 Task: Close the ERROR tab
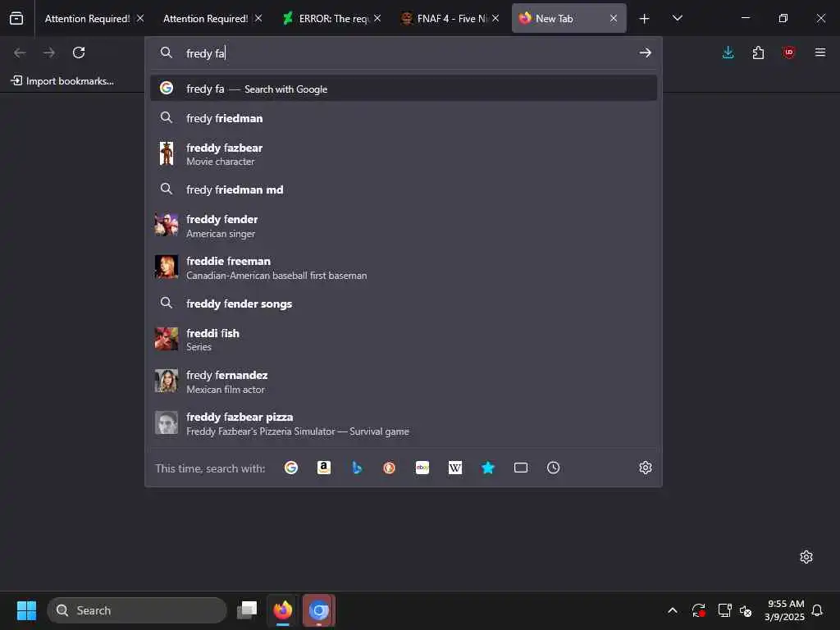[x=377, y=19]
